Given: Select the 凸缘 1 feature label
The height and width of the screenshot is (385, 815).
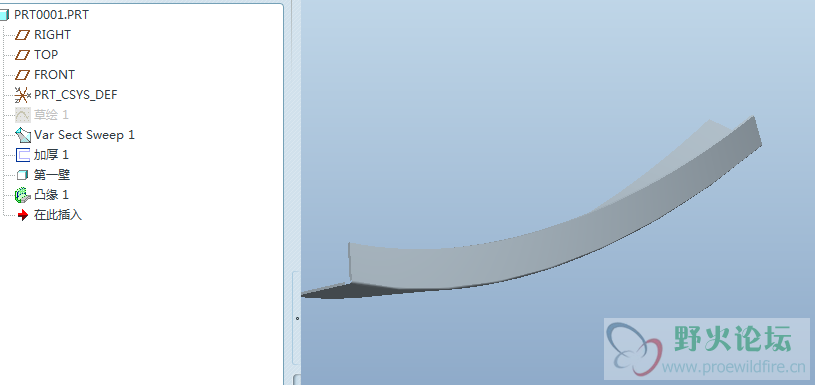Looking at the screenshot, I should pyautogui.click(x=51, y=195).
